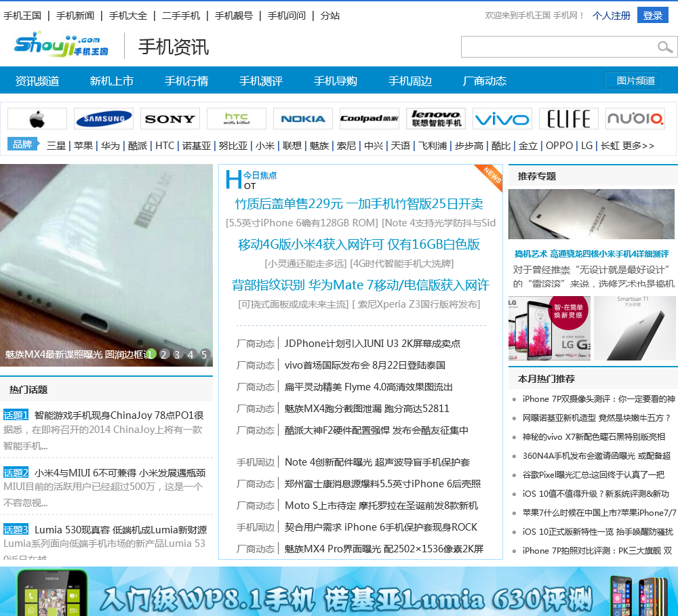Click the Apple brand logo

click(x=37, y=119)
